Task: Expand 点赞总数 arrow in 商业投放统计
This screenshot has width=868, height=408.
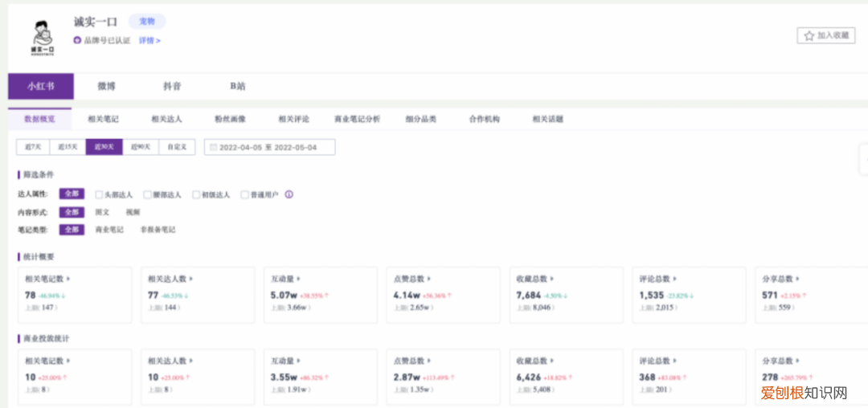Action: 429,361
